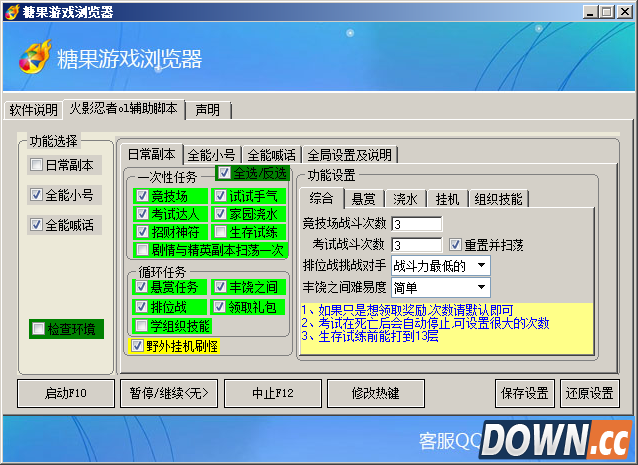Toggle the 招财神符 checkbox
The width and height of the screenshot is (638, 465).
tap(142, 231)
